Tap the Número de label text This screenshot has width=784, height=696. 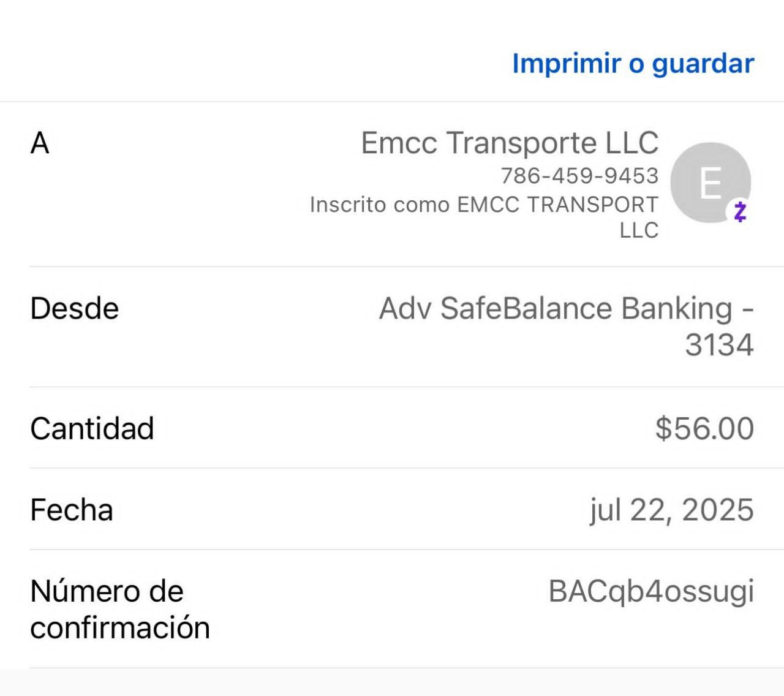107,591
